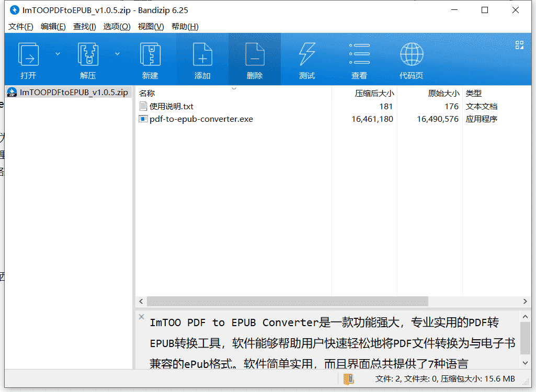Screen dimensions: 536x392
Task: Click the application icon of pdf-to-epub-converter.exe
Action: tap(143, 119)
